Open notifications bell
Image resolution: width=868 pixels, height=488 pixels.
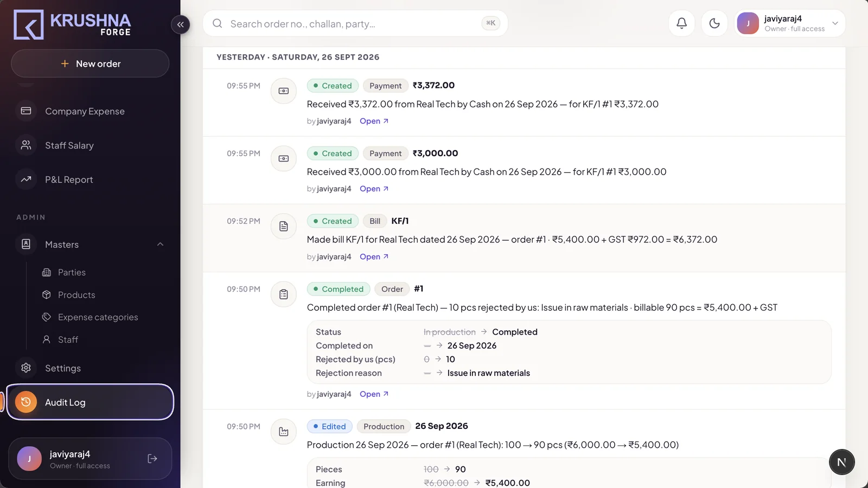pyautogui.click(x=681, y=23)
